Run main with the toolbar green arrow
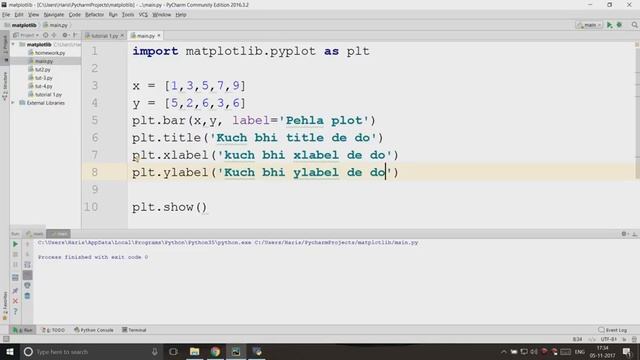Screen dimensions: 640x360 609,25
